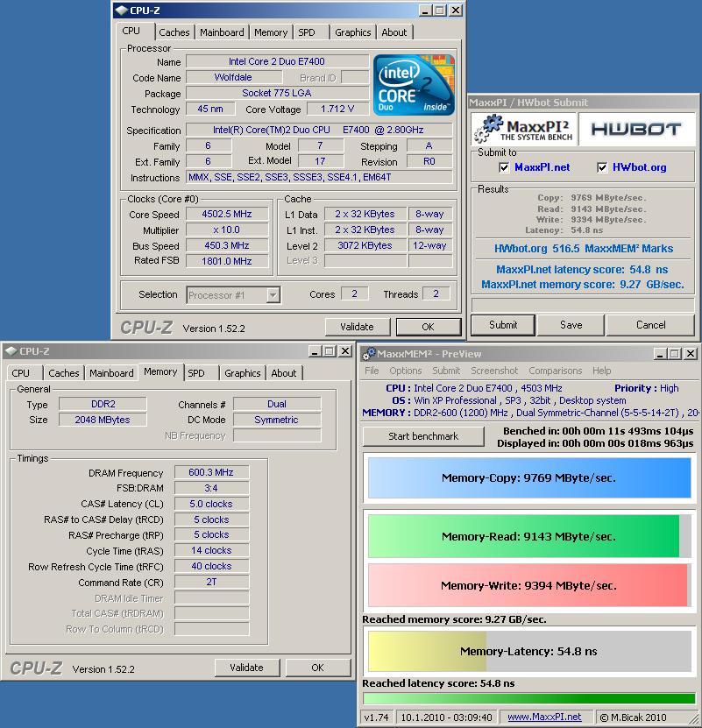Click the Memory-Latency 54.8 ns bar

point(529,651)
